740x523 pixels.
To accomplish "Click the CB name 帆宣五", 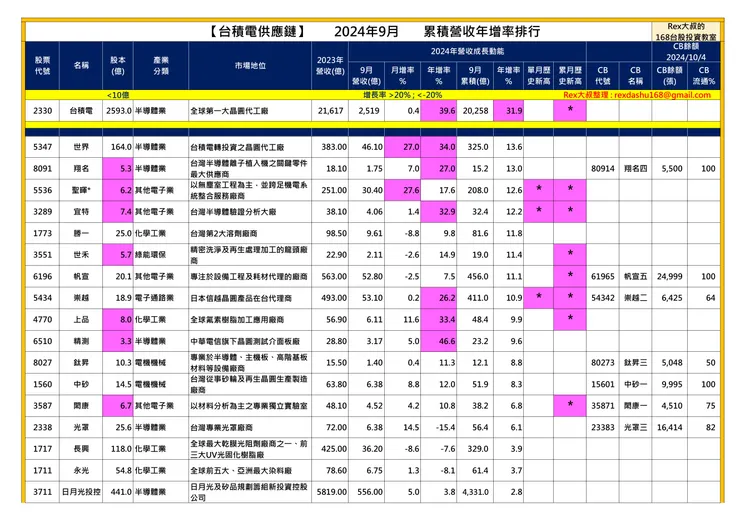I will 635,276.
